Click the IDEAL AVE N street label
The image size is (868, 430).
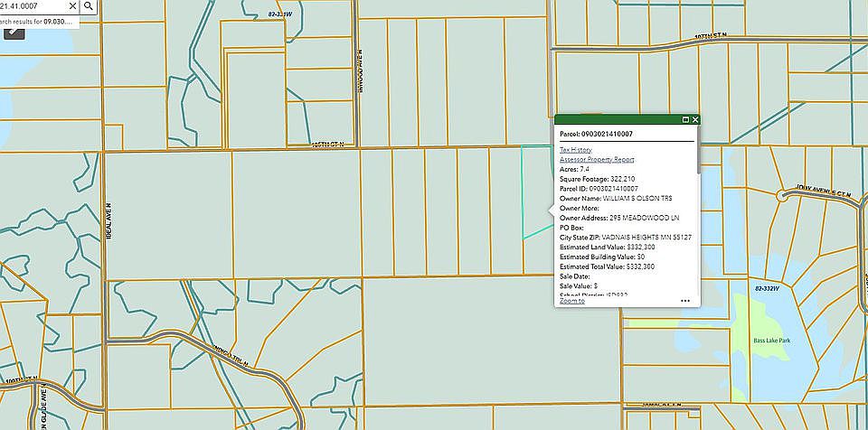click(x=109, y=221)
